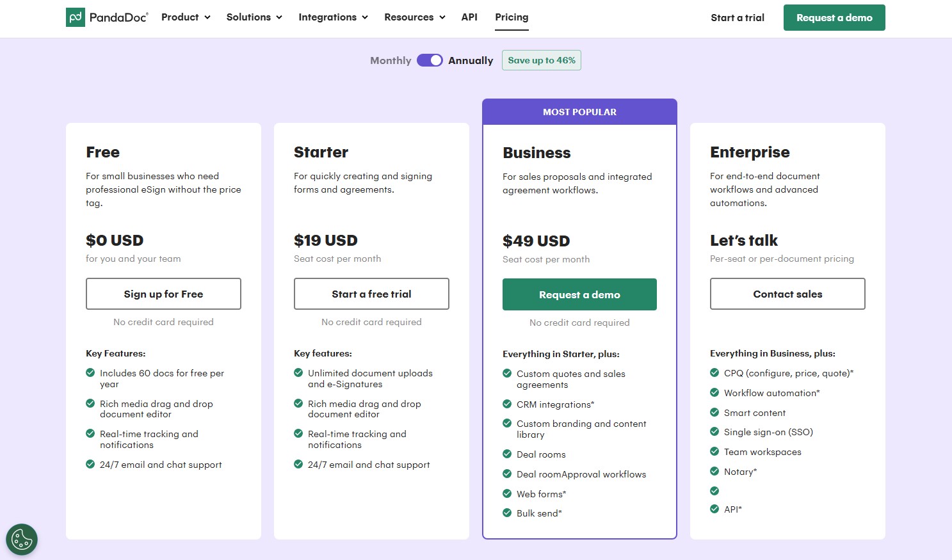Expand the Product dropdown menu
The image size is (952, 560).
coord(186,17)
